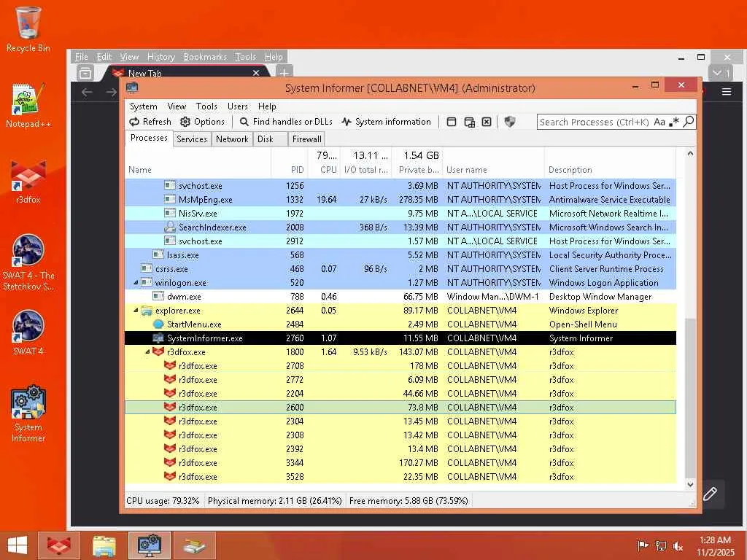This screenshot has height=560, width=747.
Task: Switch to the Network tab
Action: (232, 139)
